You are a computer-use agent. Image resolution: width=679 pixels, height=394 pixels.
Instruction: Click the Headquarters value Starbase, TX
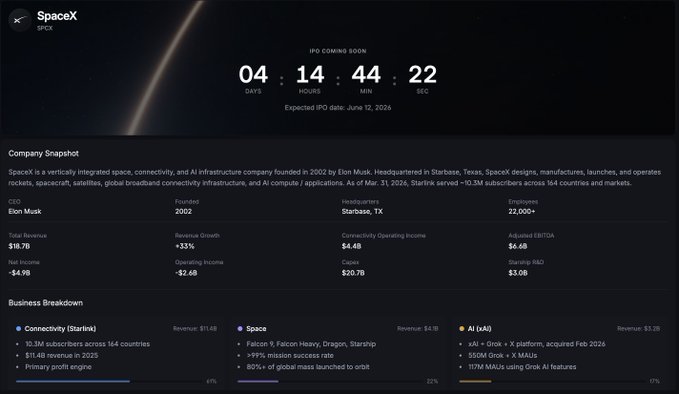[x=362, y=212]
